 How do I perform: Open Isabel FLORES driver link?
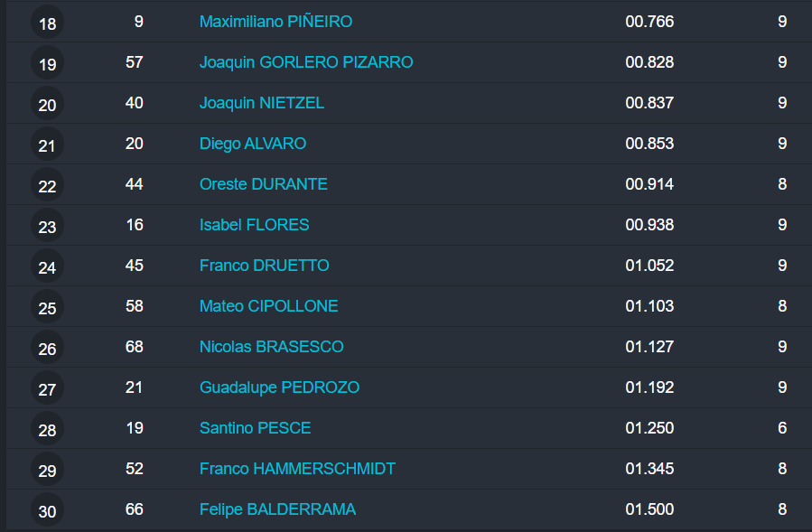point(255,225)
